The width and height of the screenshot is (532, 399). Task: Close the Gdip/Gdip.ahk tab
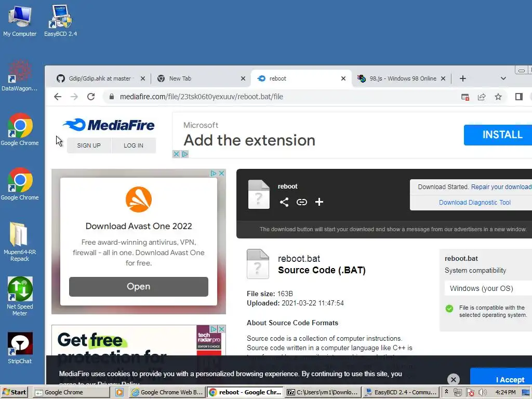pyautogui.click(x=143, y=78)
